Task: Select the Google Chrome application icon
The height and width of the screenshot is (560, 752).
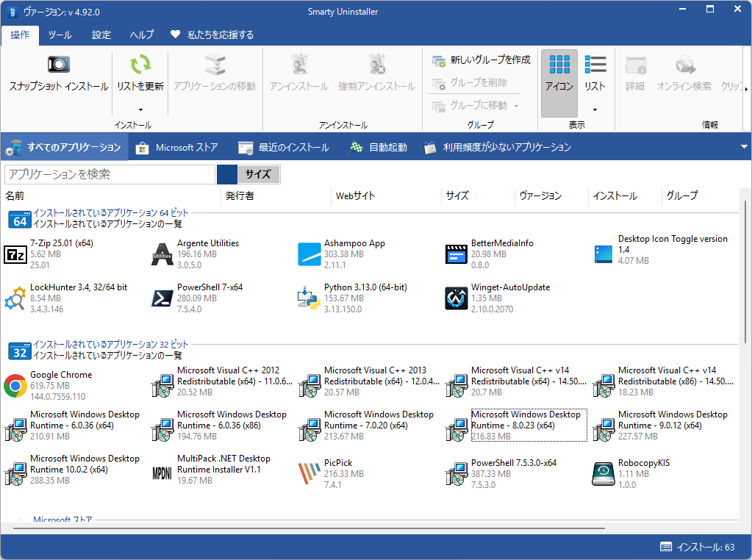Action: [15, 386]
